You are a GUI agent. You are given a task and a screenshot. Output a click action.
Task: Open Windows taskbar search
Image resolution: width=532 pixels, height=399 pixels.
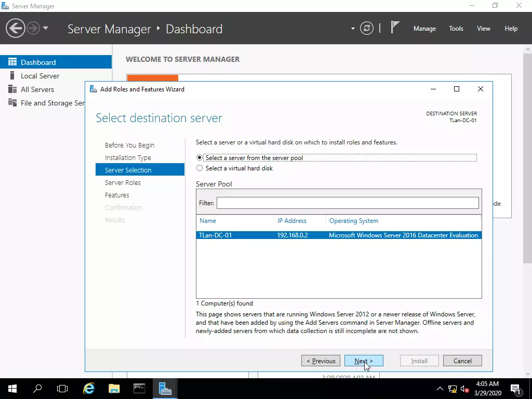[37, 389]
